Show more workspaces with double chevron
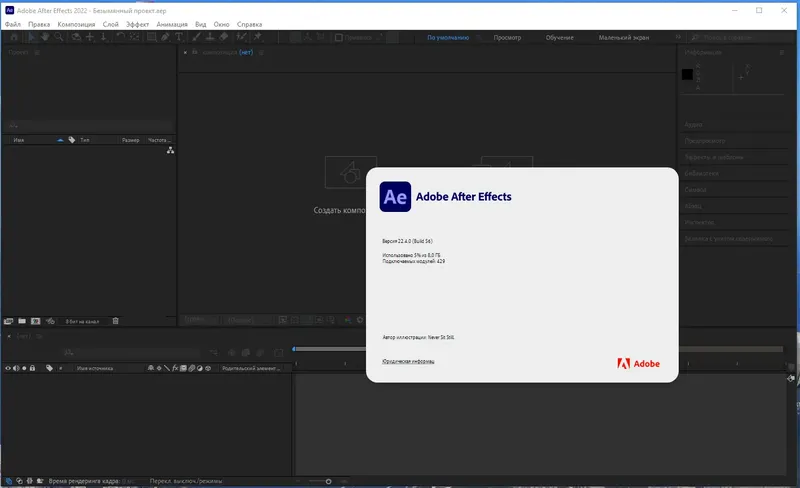 (678, 37)
